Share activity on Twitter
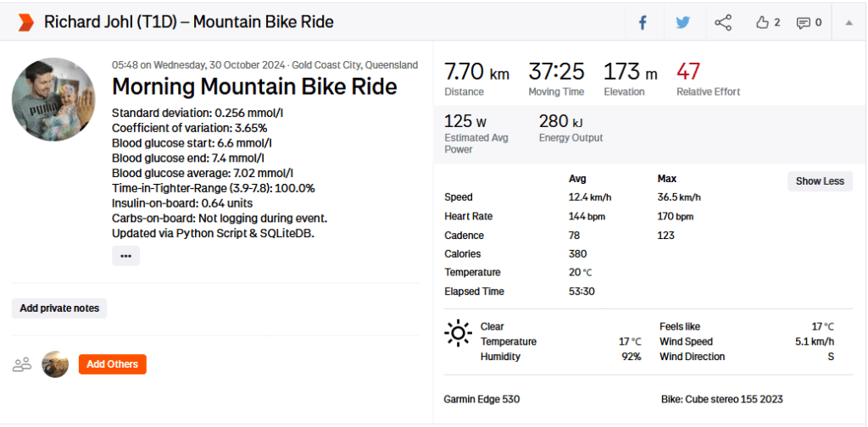Viewport: 868px width, 427px height. [683, 23]
